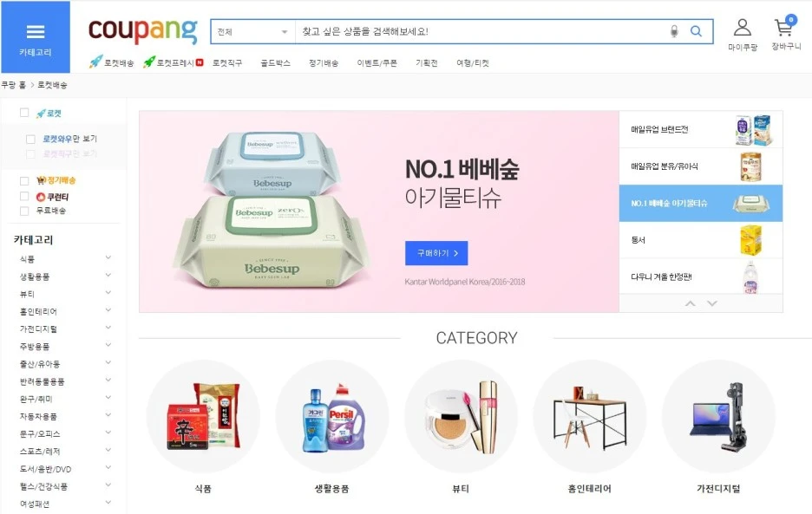Viewport: 812px width, 514px height.
Task: Go to 이벤트/쿠폰 menu
Action: [x=377, y=63]
